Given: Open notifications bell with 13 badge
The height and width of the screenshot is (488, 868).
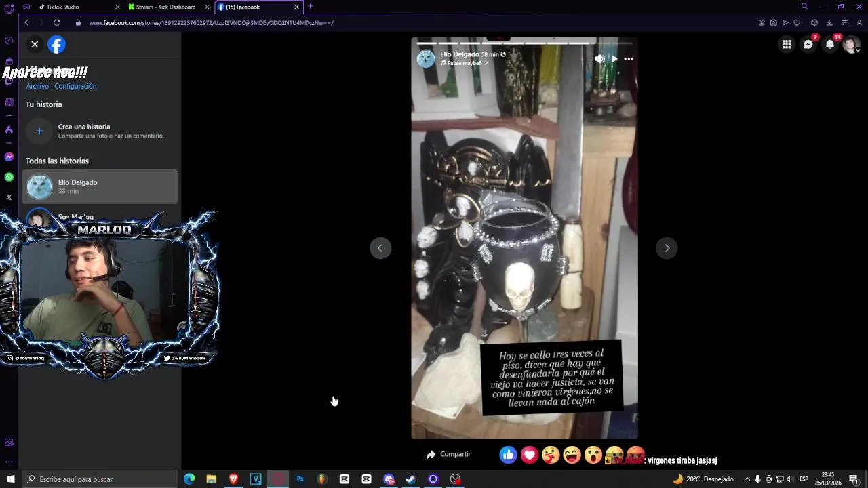Looking at the screenshot, I should (830, 45).
